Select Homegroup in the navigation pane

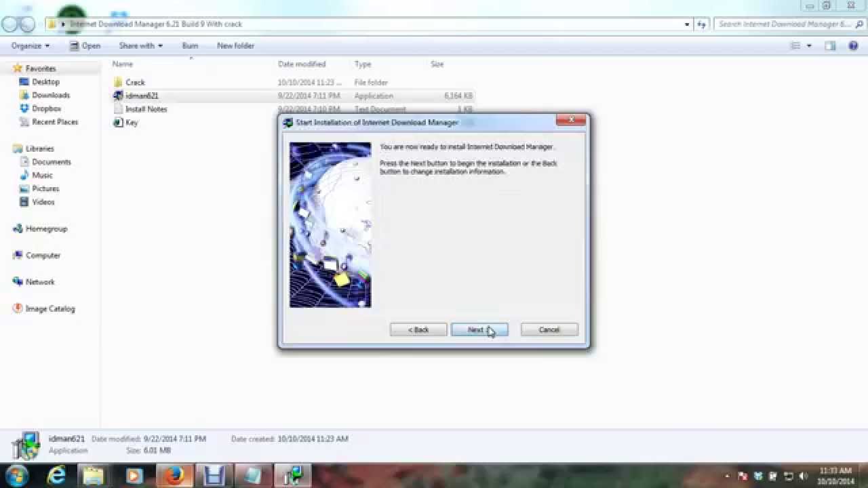coord(46,229)
